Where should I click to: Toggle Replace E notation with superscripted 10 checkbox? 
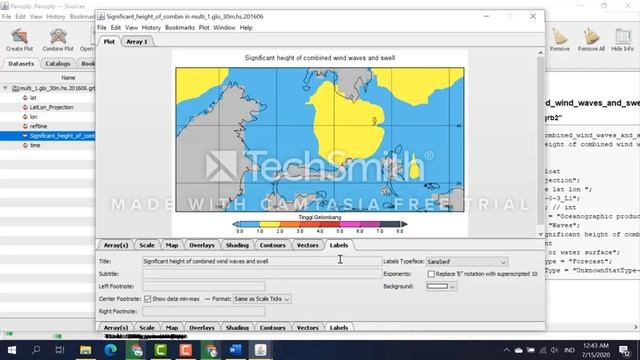point(431,274)
